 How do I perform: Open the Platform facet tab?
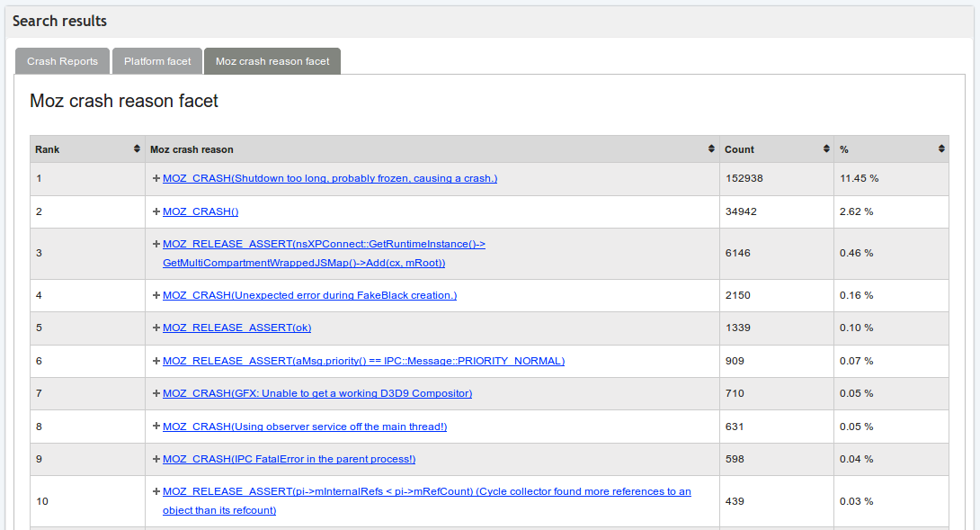click(x=156, y=61)
